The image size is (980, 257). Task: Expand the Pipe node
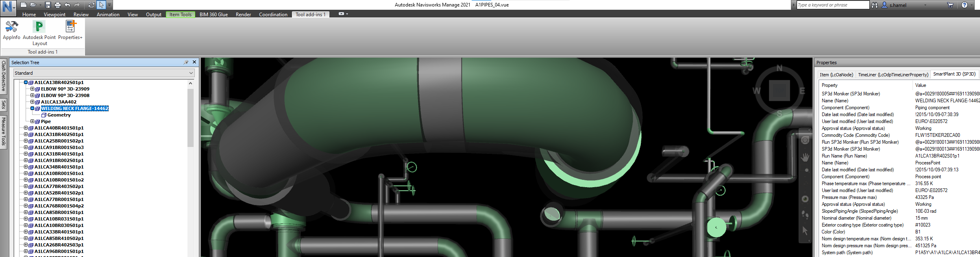tap(32, 121)
